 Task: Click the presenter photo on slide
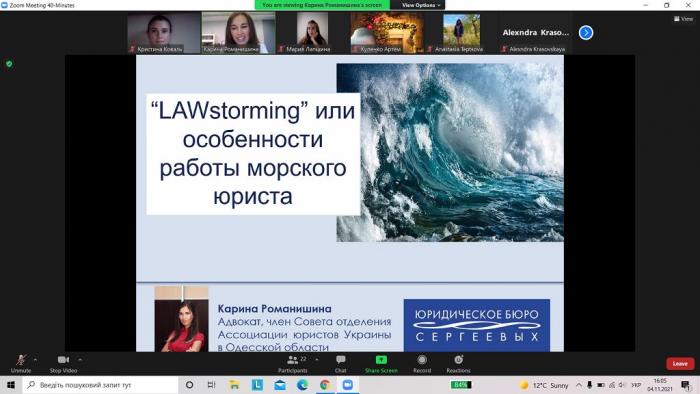(x=181, y=319)
